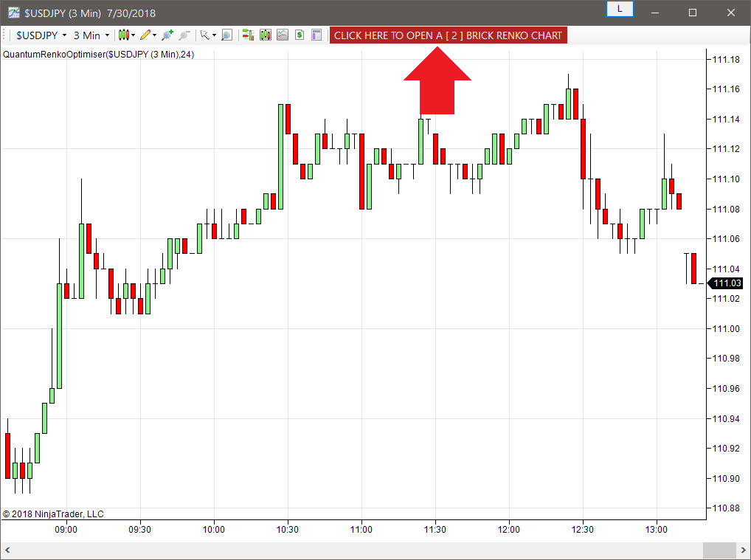Open the chart Properties icon
Screen dimensions: 751x560
pyautogui.click(x=316, y=35)
